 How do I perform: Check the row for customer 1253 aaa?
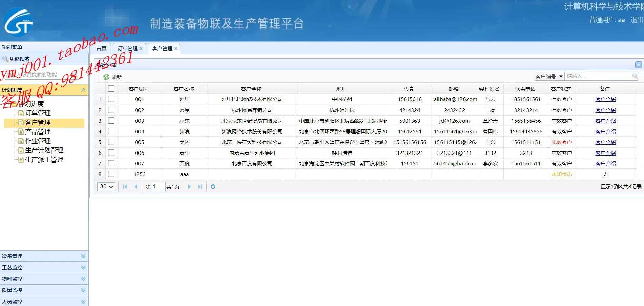[111, 174]
